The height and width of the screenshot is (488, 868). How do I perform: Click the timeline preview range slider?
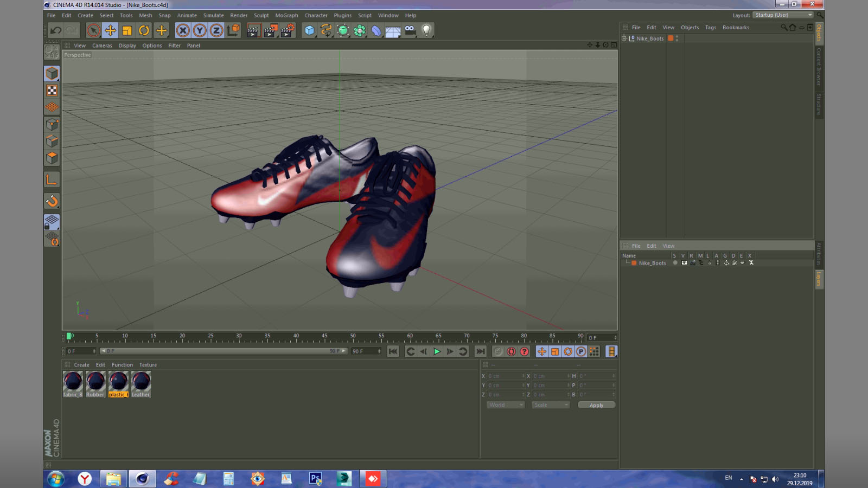224,351
